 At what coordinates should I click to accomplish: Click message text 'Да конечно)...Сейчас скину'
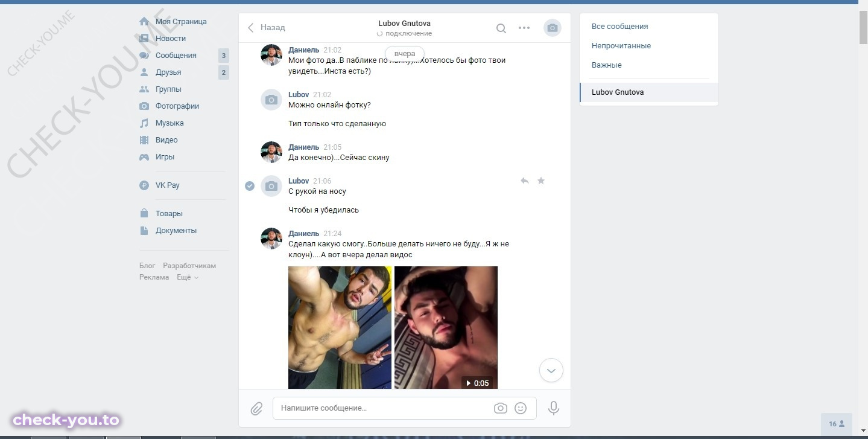[339, 158]
